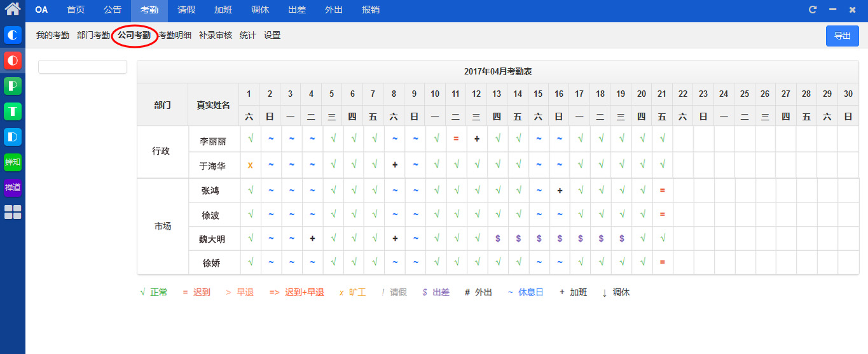The image size is (868, 354).
Task: Launch the 禅道 app icon
Action: pos(13,187)
